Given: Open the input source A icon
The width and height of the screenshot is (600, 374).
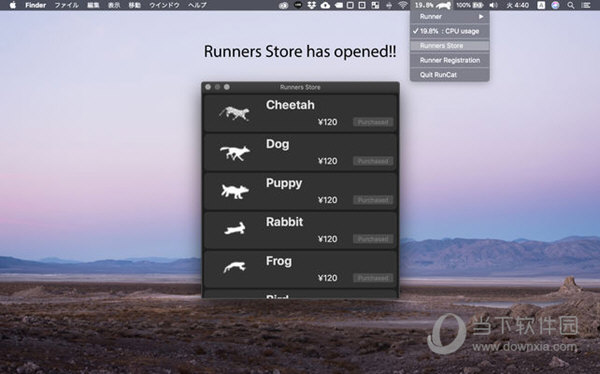Looking at the screenshot, I should coord(541,5).
